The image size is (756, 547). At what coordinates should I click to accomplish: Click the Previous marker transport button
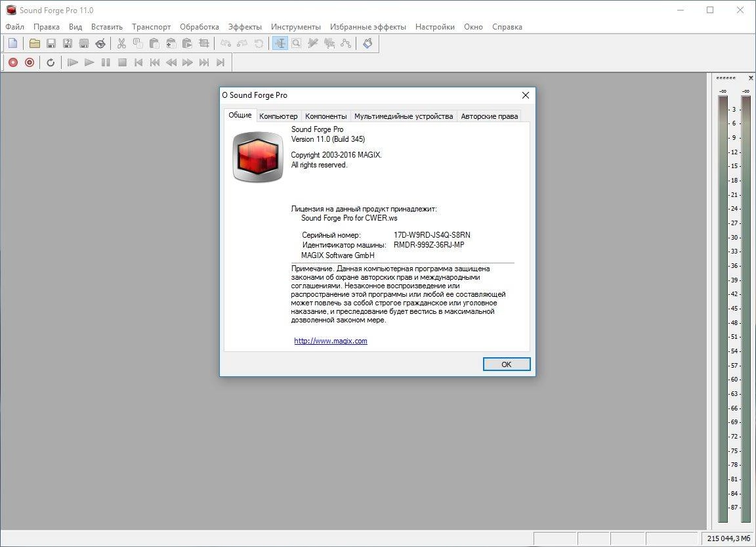[x=155, y=62]
